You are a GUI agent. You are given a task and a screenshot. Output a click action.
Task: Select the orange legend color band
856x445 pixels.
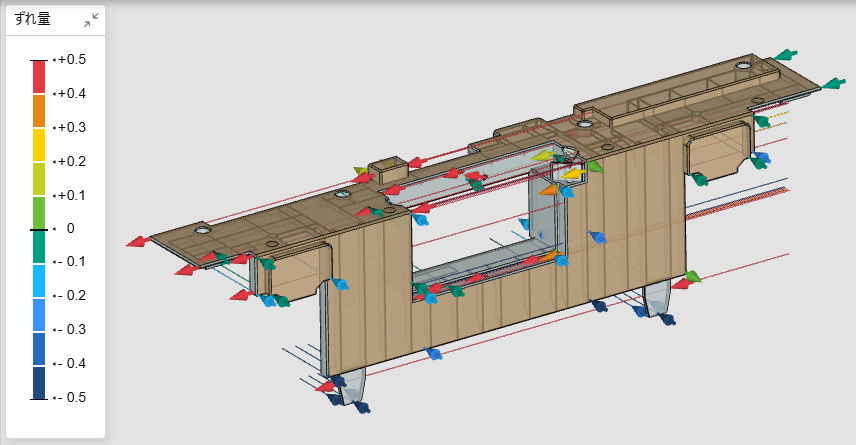[38, 111]
